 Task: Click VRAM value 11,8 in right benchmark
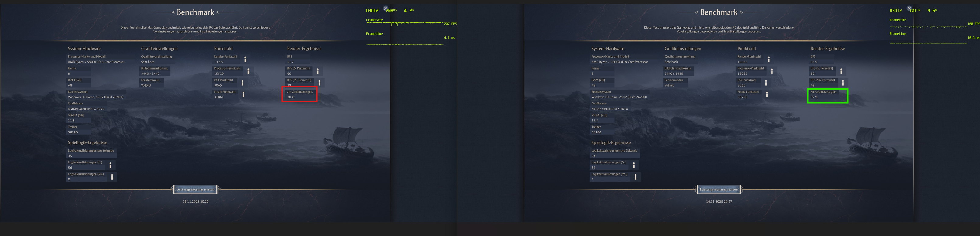[595, 121]
